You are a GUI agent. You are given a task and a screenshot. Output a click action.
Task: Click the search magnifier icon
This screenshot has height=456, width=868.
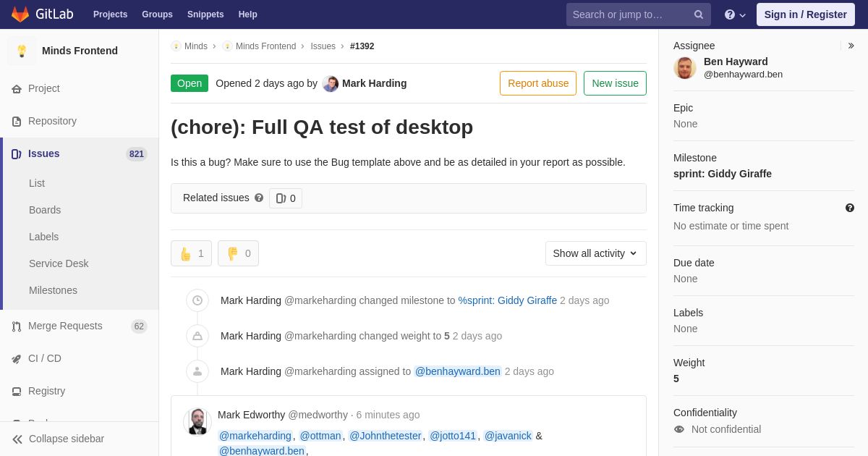pyautogui.click(x=698, y=14)
